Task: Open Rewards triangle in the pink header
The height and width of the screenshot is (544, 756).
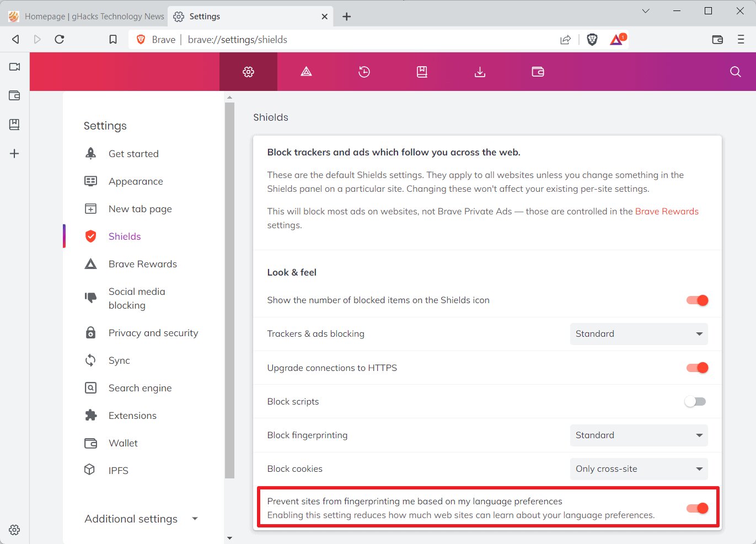Action: tap(306, 72)
